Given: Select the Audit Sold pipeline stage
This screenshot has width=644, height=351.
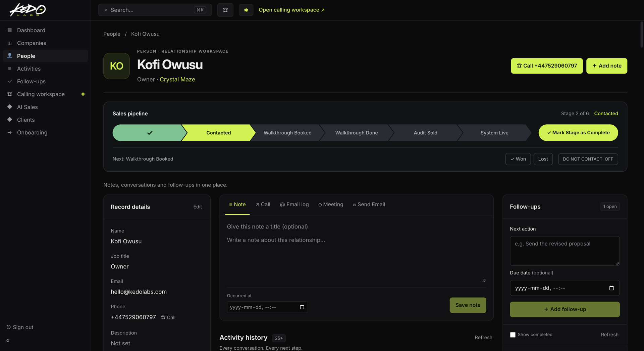Looking at the screenshot, I should point(425,133).
